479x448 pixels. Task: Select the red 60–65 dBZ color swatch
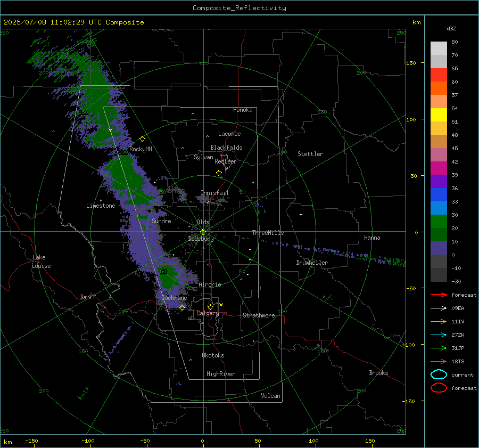point(439,75)
